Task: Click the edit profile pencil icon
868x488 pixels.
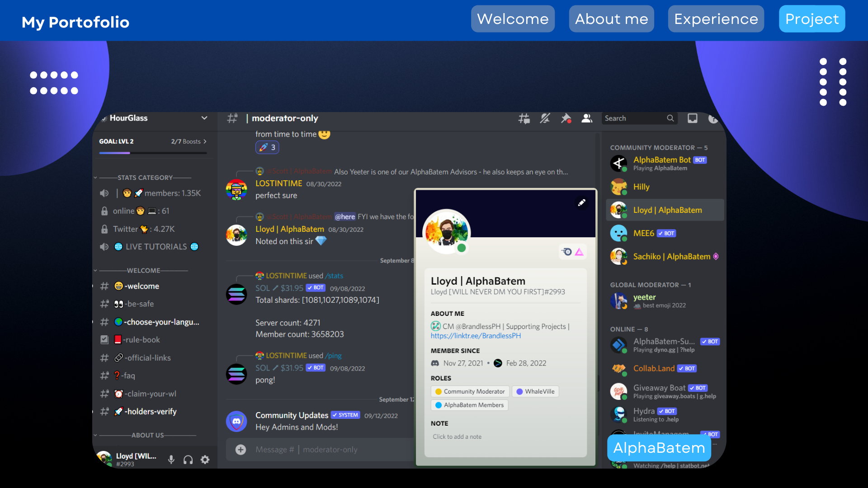Action: point(582,203)
